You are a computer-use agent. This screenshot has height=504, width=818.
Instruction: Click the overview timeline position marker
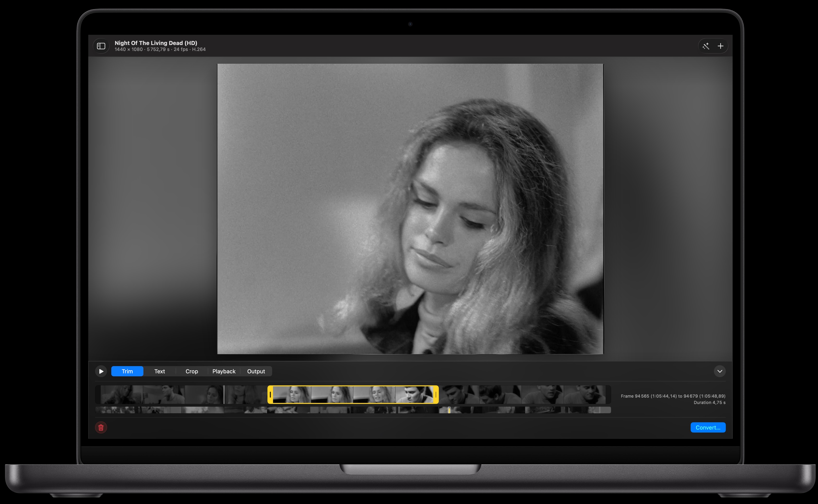pos(449,410)
